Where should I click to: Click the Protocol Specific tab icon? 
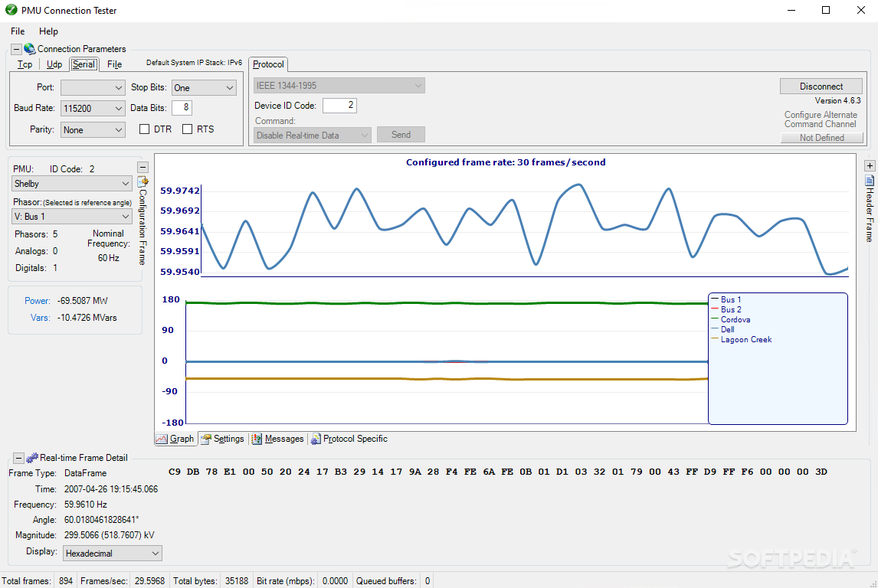(x=316, y=439)
